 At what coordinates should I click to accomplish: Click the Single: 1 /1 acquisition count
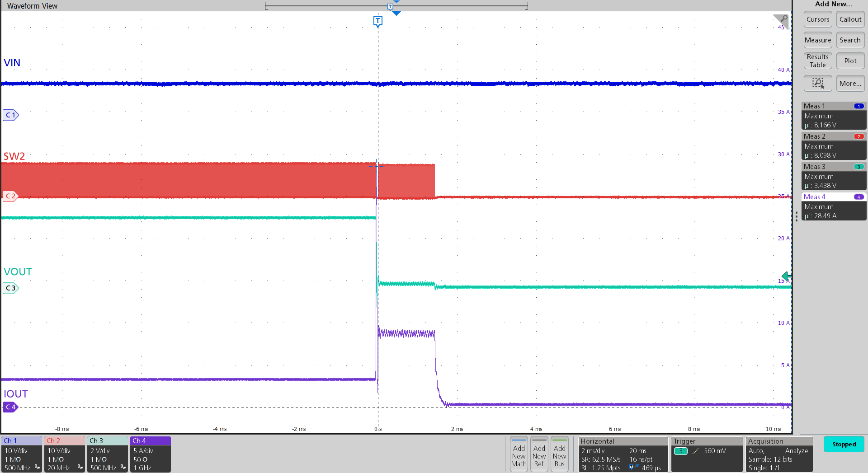coord(764,468)
